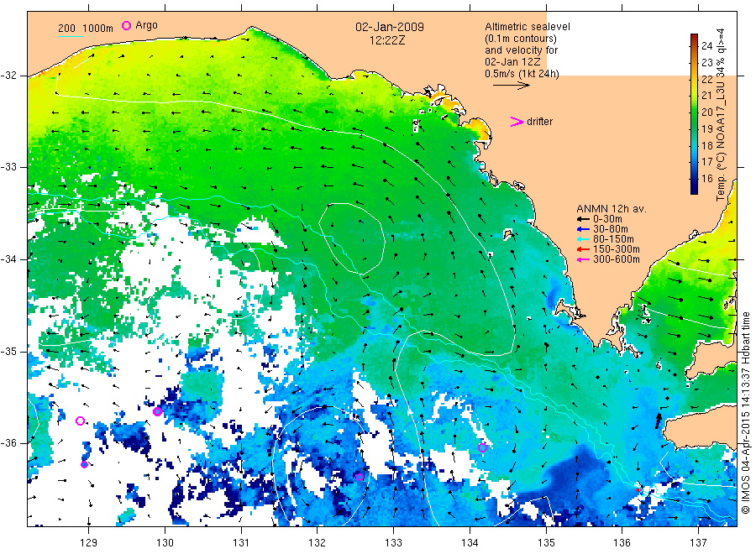Click the 'drifter' legend label

pos(539,122)
